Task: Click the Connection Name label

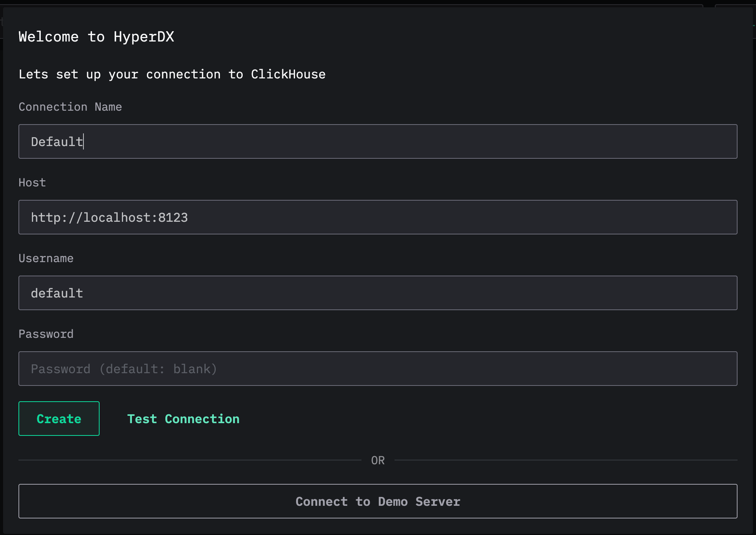Action: pos(70,107)
